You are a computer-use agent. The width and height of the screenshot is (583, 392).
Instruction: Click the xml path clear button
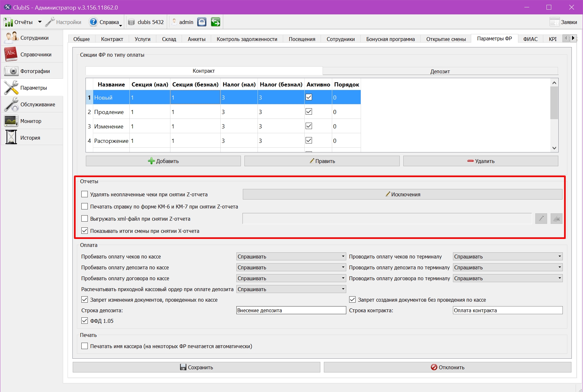pos(556,219)
